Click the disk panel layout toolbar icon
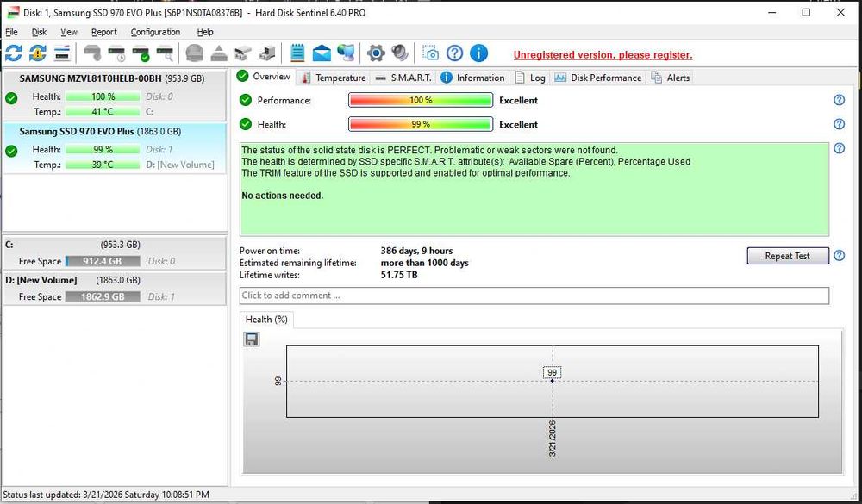 point(62,53)
